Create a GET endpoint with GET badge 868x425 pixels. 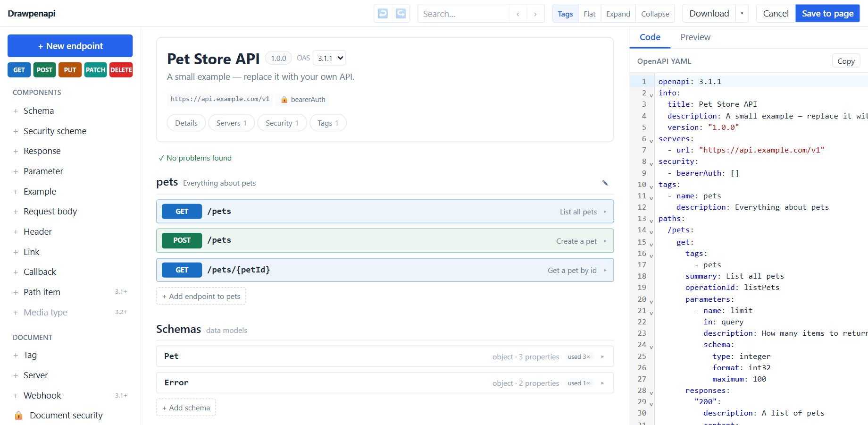(19, 70)
